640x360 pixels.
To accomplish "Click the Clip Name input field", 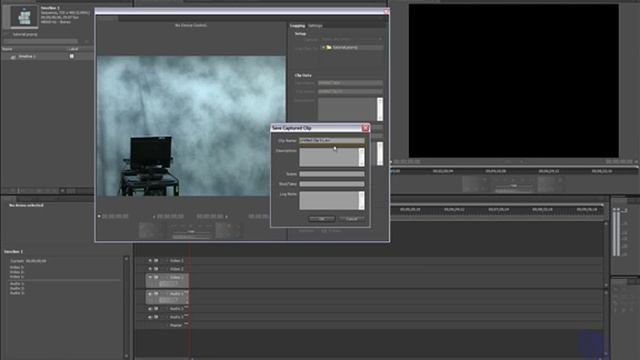I will 331,140.
